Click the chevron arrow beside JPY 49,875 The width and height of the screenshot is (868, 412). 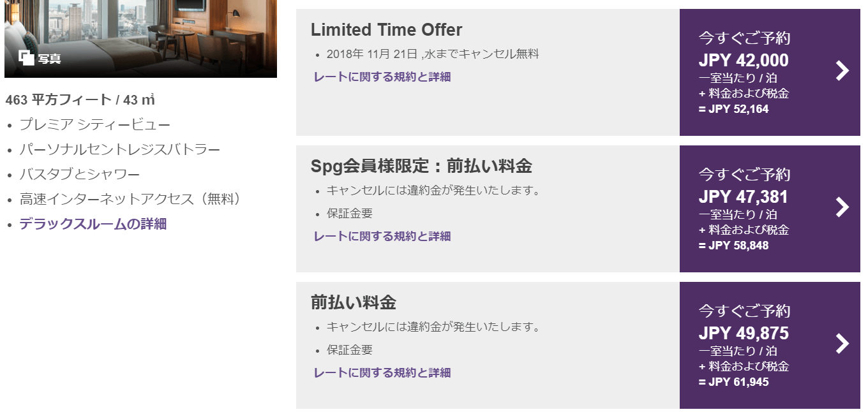842,344
